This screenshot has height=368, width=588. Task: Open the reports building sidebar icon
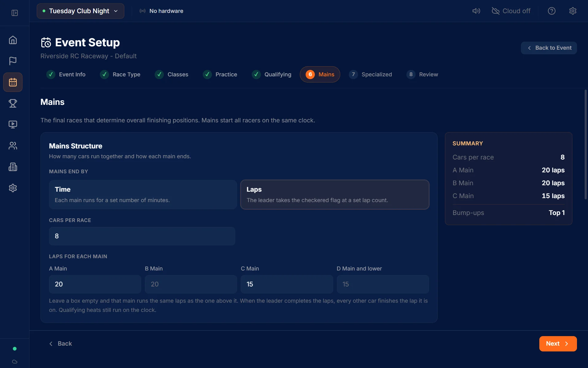(x=13, y=167)
